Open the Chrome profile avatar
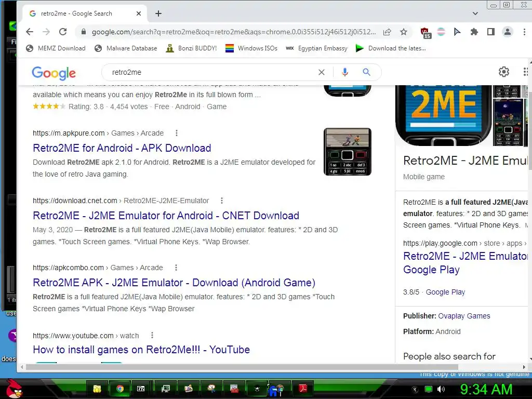The image size is (532, 399). [508, 32]
